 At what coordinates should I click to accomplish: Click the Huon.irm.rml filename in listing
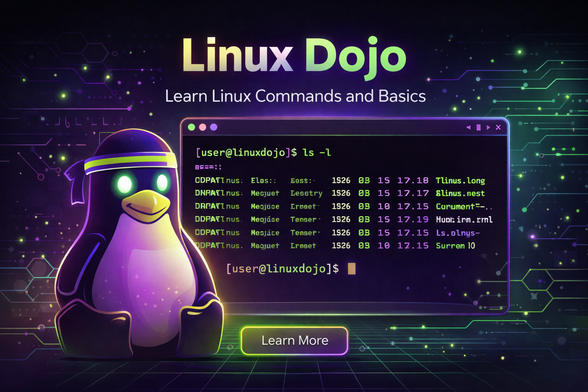click(x=464, y=219)
